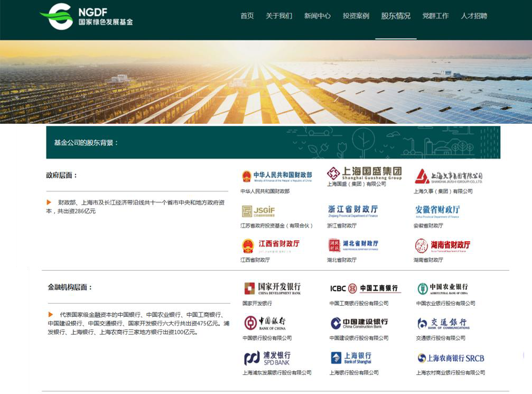Open the 首页 home menu item
532x394 pixels.
(247, 16)
